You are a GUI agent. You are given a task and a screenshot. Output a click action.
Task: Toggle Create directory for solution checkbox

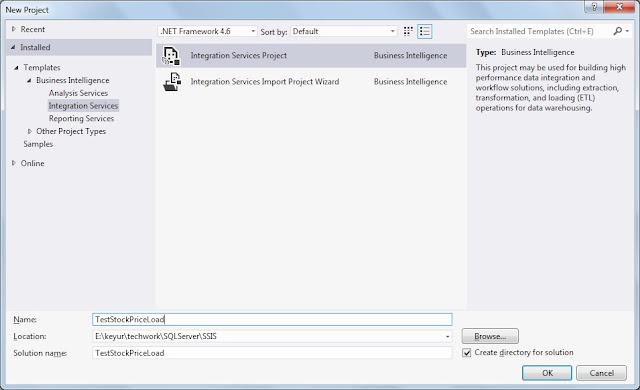pos(467,352)
